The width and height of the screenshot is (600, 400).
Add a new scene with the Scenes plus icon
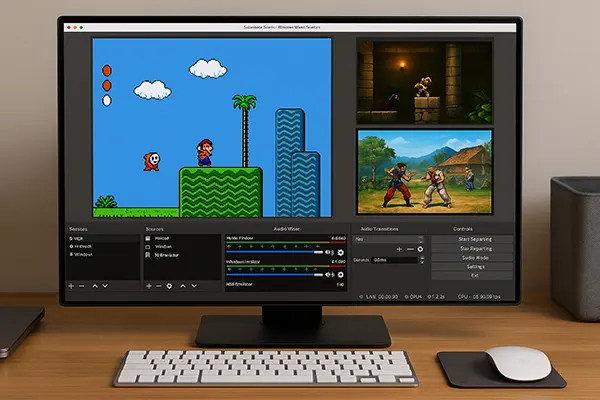71,286
